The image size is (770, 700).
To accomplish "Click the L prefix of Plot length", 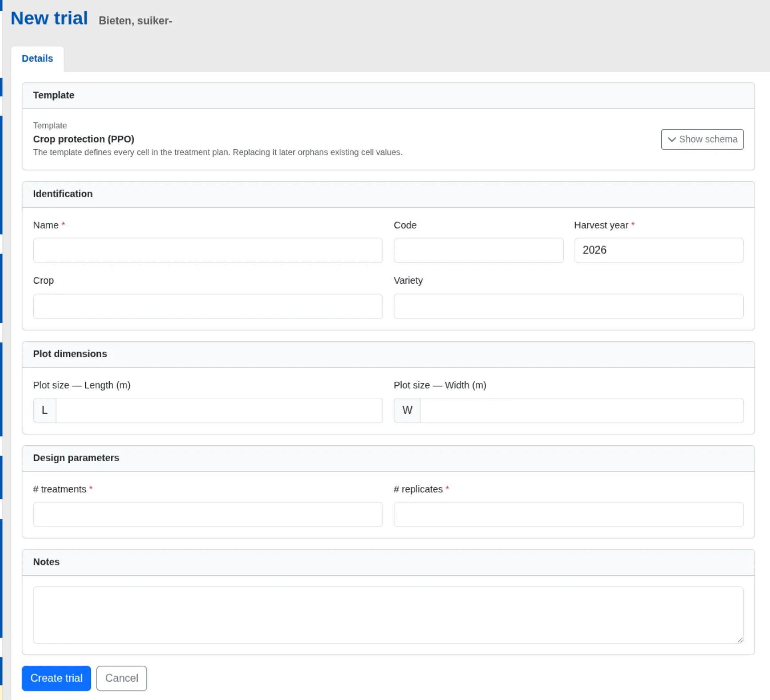I will (44, 410).
